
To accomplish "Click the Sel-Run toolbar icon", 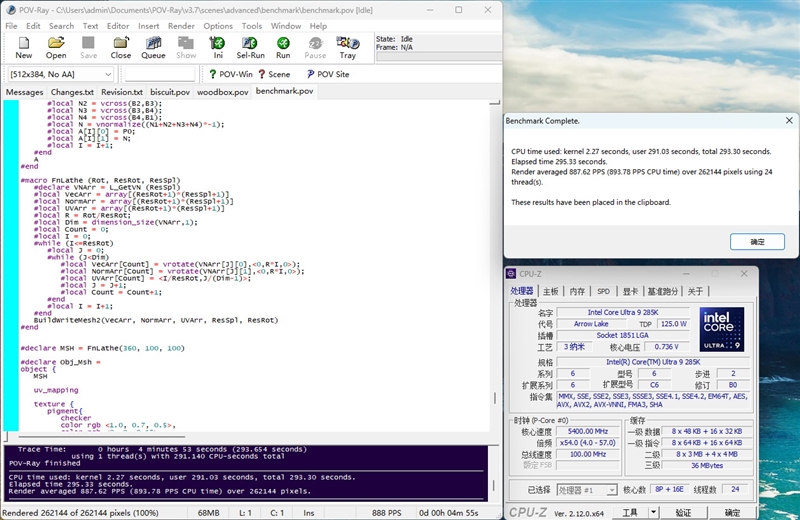I will [251, 48].
